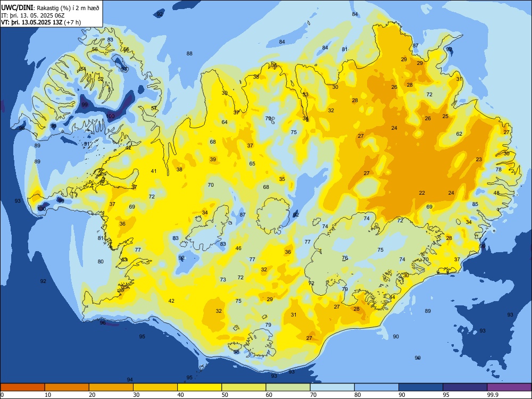
Task: Click the '60' legend label
Action: click(269, 395)
